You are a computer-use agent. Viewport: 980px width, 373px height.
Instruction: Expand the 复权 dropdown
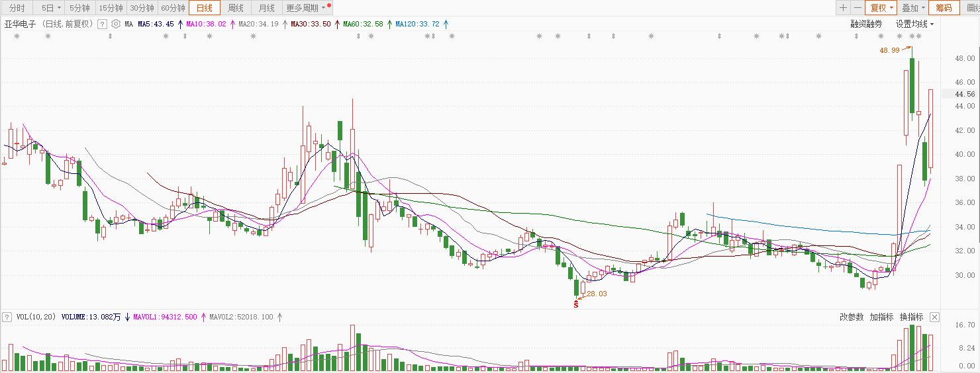pyautogui.click(x=881, y=8)
